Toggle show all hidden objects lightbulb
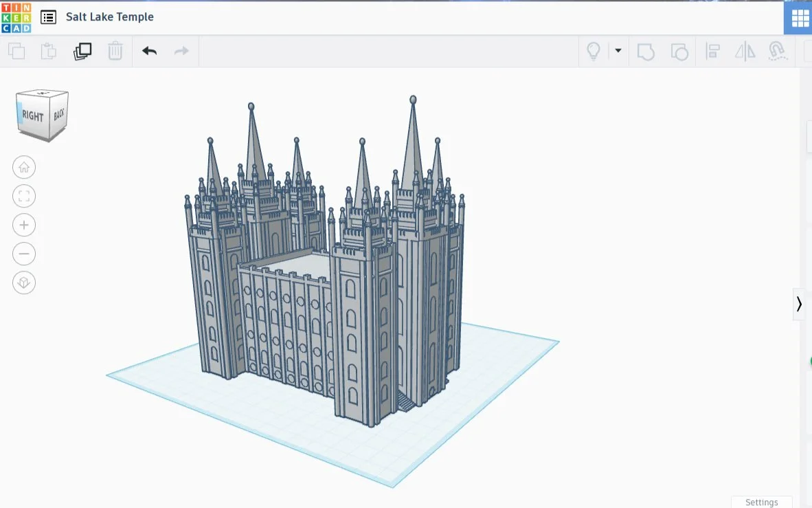Viewport: 812px width, 508px height. pos(594,51)
